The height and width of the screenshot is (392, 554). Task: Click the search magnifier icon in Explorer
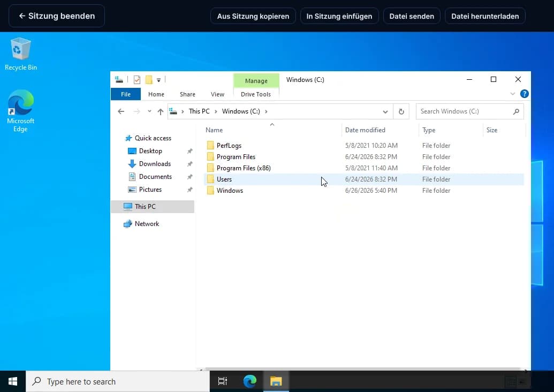(x=516, y=111)
